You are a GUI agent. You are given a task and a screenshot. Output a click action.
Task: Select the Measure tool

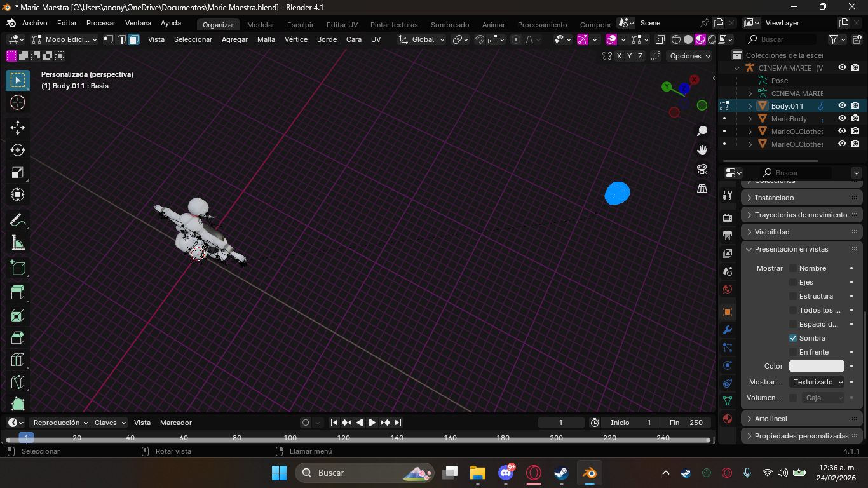click(x=18, y=243)
